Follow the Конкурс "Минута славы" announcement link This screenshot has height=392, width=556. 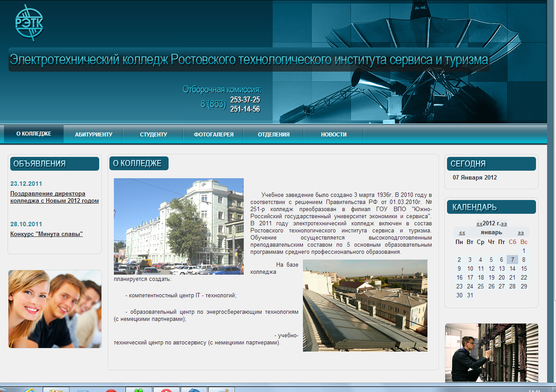(46, 234)
